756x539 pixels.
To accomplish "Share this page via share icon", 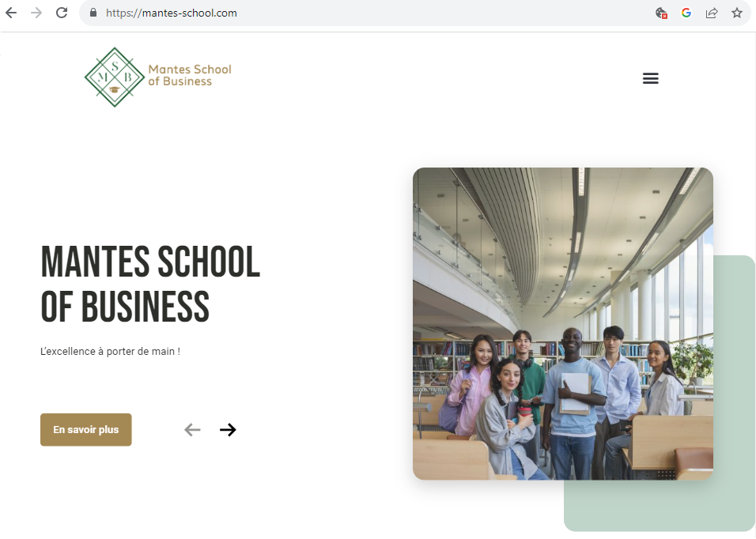I will click(712, 13).
